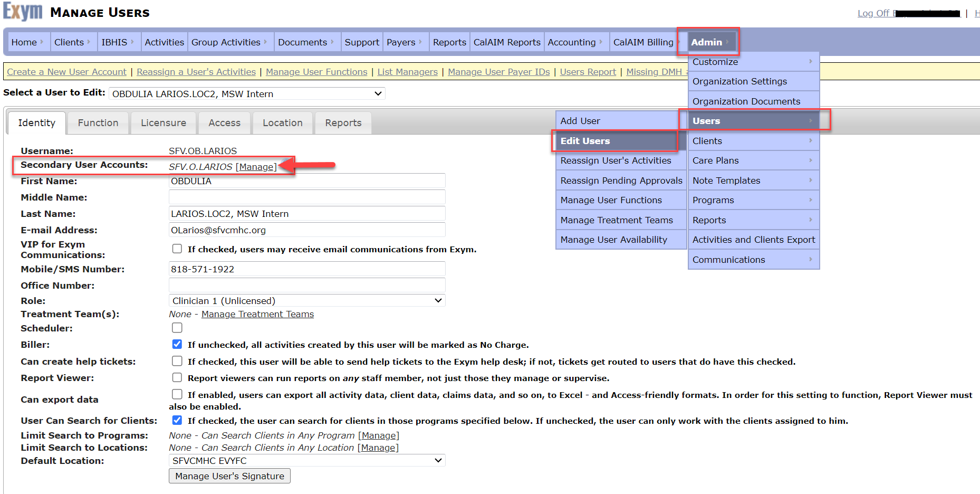Select Manage Treatment Teams menu item
This screenshot has width=980, height=494.
pos(621,220)
